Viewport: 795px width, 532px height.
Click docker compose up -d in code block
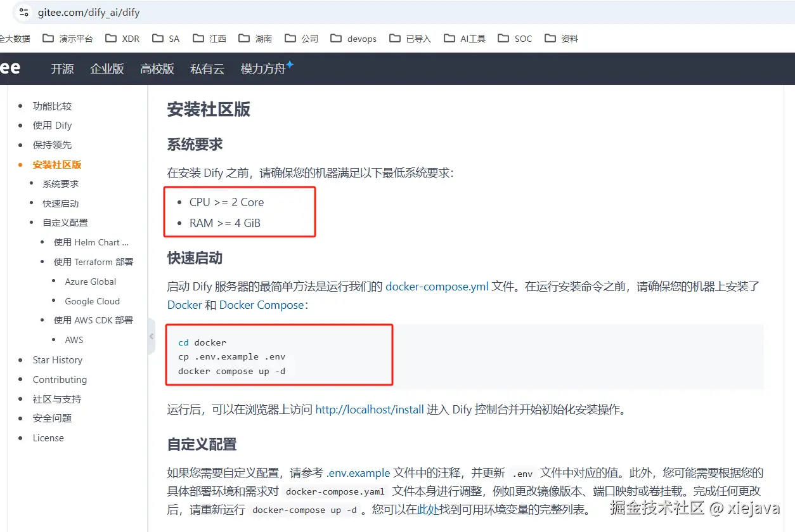232,371
